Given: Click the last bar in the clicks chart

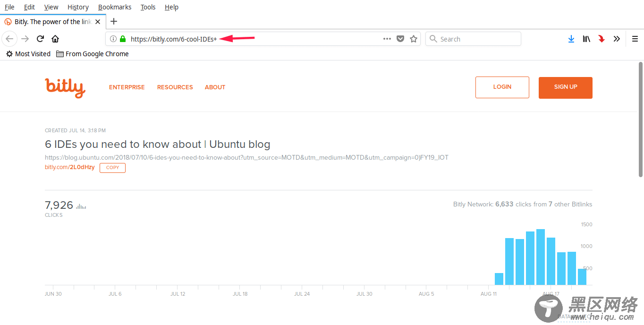Looking at the screenshot, I should pyautogui.click(x=582, y=277).
